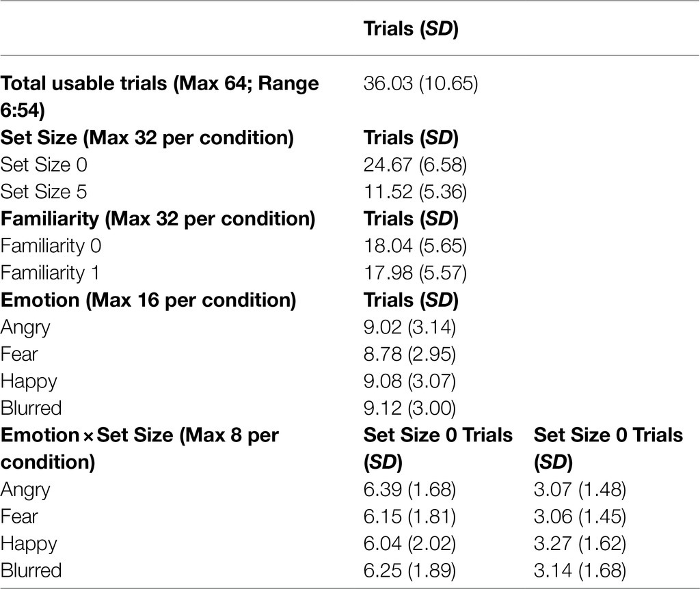Click the value 9.02 (3.14) for Angry
The height and width of the screenshot is (589, 700).
point(410,327)
